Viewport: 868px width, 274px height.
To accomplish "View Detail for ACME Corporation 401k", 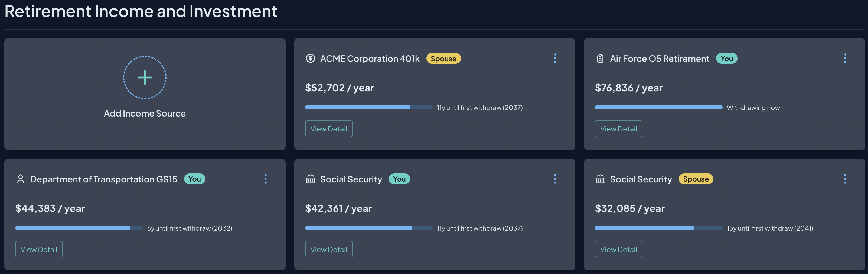I will pos(329,128).
